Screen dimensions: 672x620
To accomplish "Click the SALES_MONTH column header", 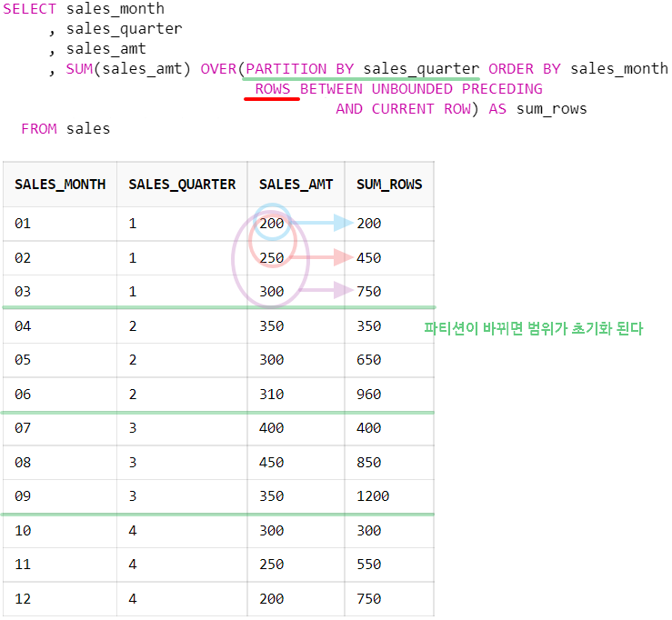I will pos(60,185).
